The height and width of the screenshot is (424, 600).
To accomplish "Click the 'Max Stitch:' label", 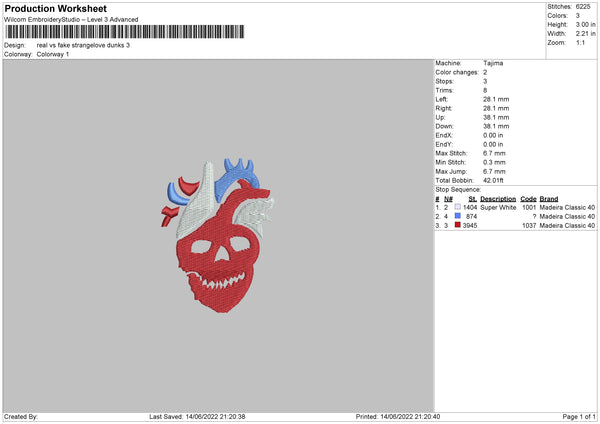I will (451, 153).
